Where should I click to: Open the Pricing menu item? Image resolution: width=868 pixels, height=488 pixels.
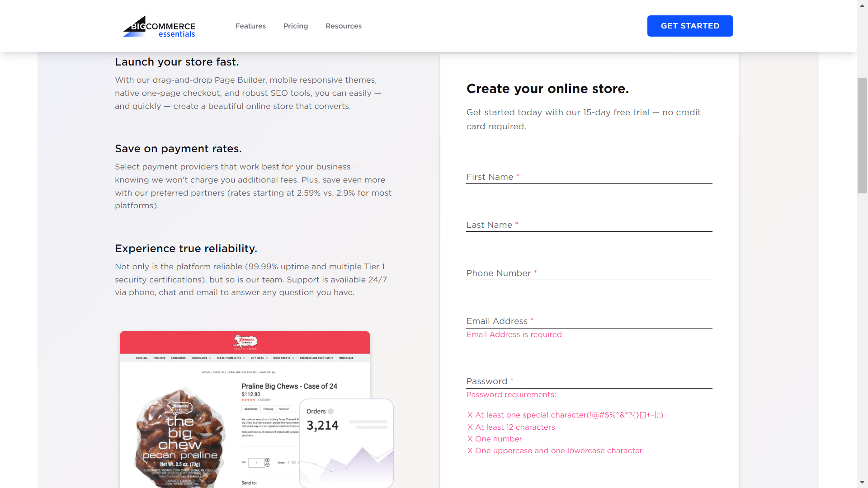[296, 26]
